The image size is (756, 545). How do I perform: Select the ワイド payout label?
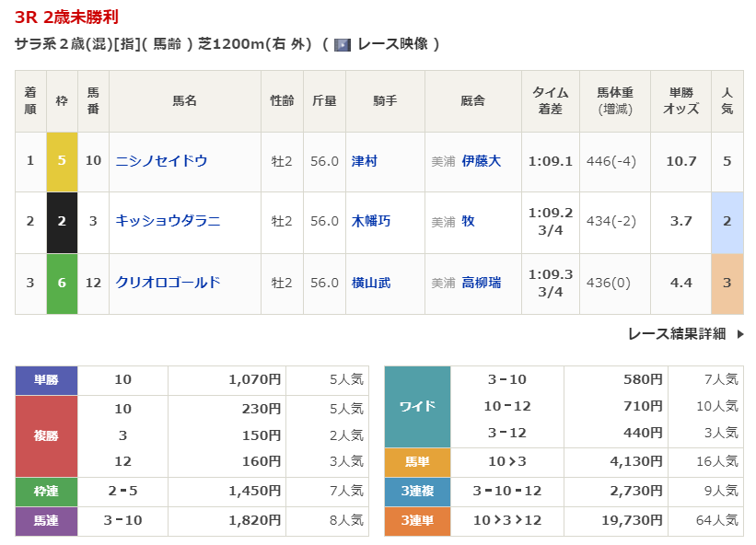(x=417, y=406)
